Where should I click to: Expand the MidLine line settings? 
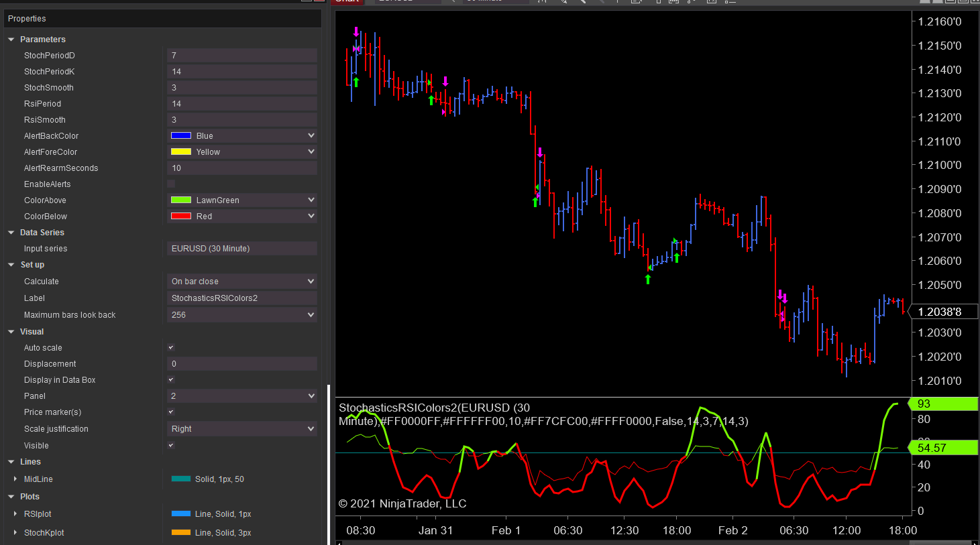tap(15, 479)
